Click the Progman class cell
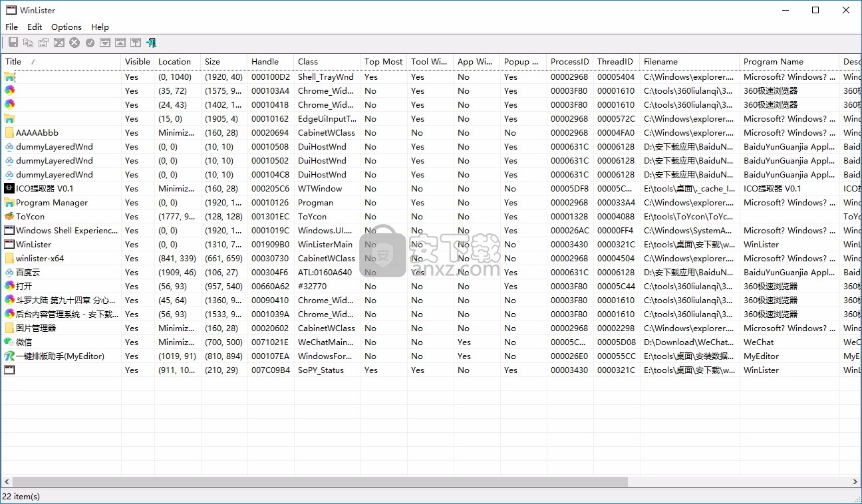This screenshot has width=862, height=504. click(315, 202)
